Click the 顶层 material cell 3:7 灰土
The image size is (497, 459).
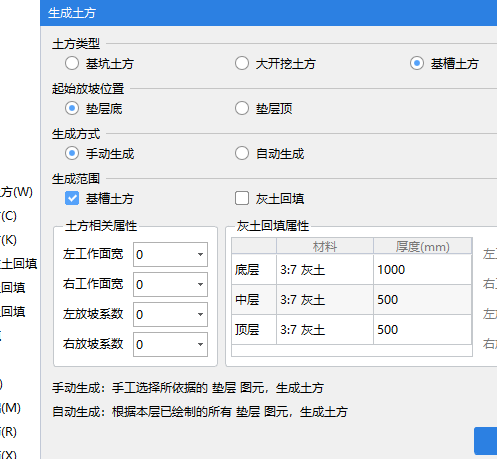[325, 330]
